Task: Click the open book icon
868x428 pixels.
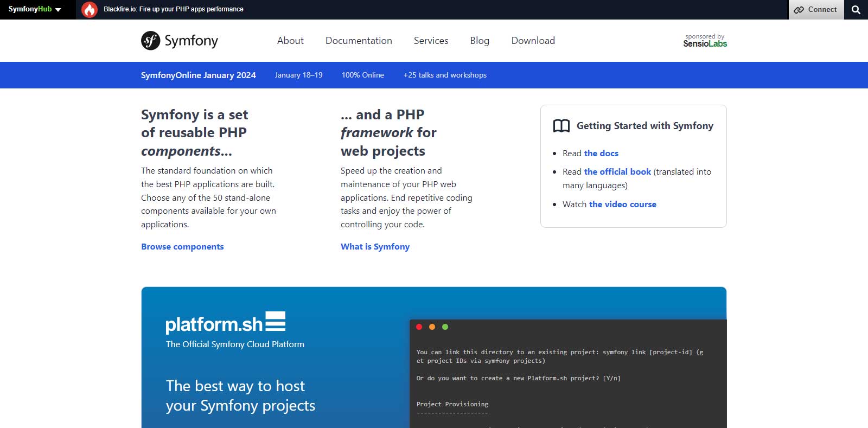Action: point(561,126)
